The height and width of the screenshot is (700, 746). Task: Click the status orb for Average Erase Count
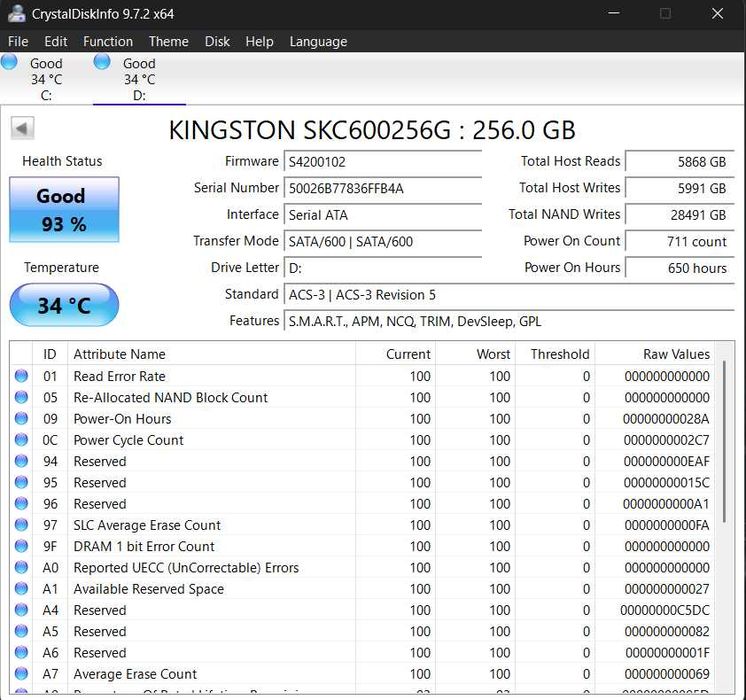(x=21, y=673)
